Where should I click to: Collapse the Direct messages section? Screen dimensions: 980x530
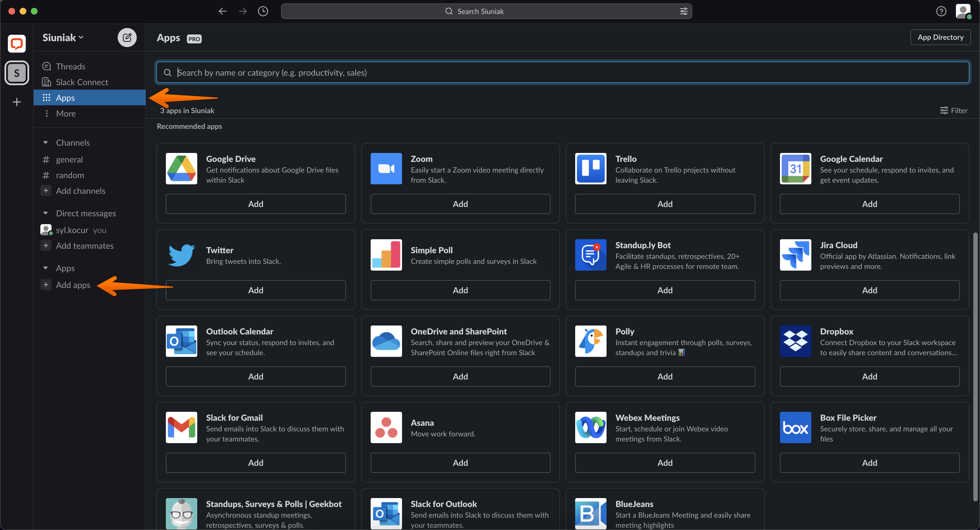tap(46, 213)
